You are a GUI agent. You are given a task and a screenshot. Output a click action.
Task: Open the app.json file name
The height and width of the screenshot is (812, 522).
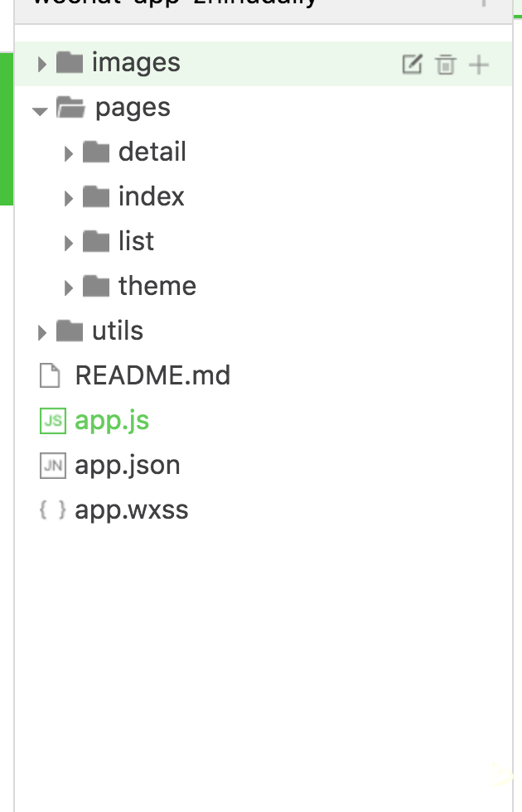pyautogui.click(x=128, y=466)
